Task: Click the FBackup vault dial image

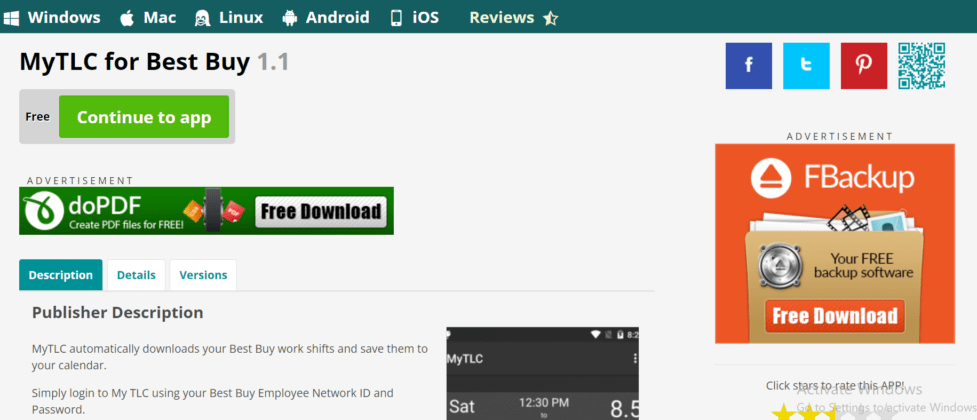Action: 779,265
